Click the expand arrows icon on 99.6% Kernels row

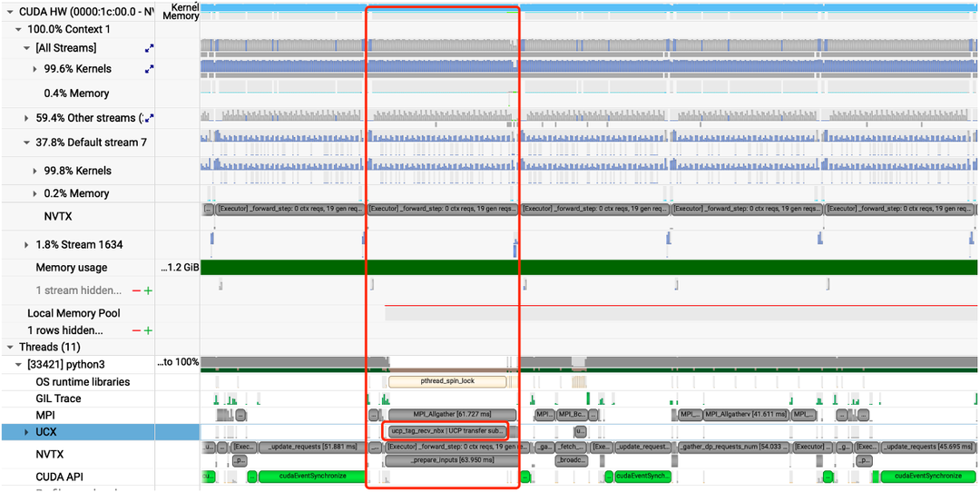pos(149,69)
